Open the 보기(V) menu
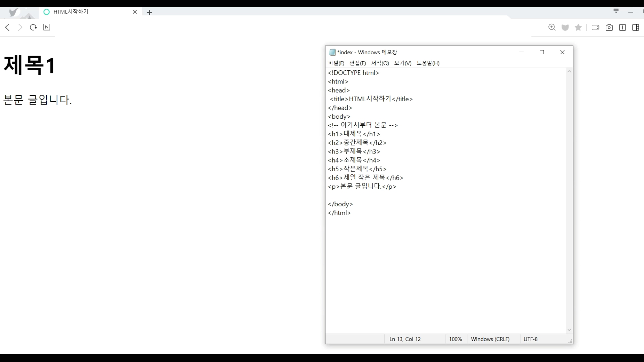Image resolution: width=644 pixels, height=362 pixels. coord(402,63)
